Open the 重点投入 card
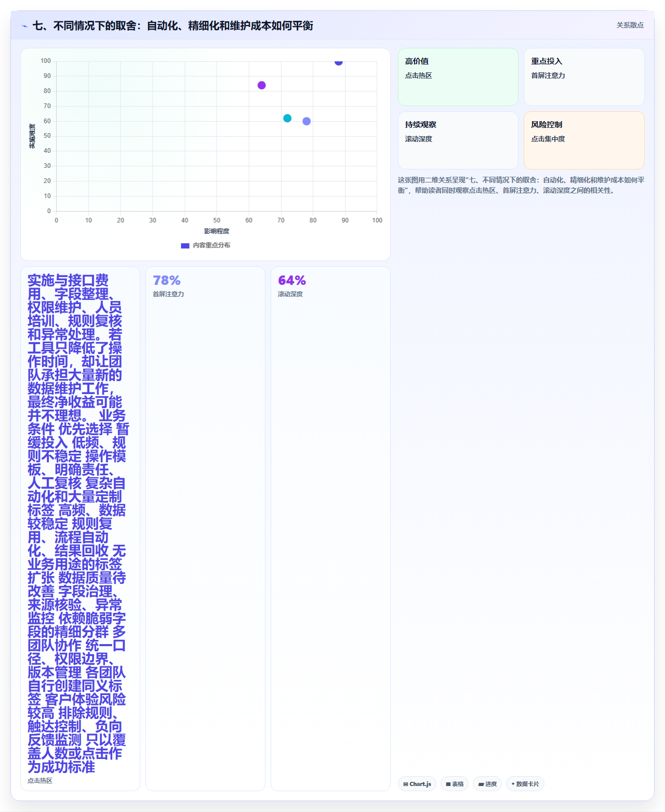This screenshot has width=665, height=812. pos(584,77)
